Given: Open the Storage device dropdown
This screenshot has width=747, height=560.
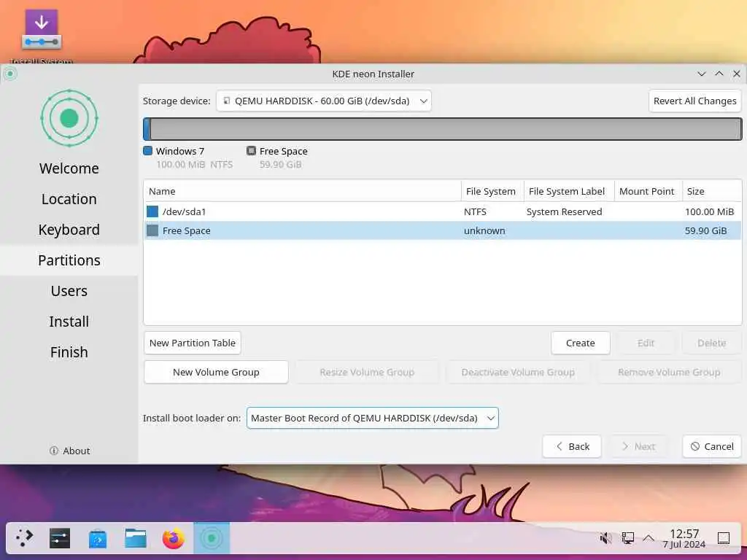Looking at the screenshot, I should (324, 101).
